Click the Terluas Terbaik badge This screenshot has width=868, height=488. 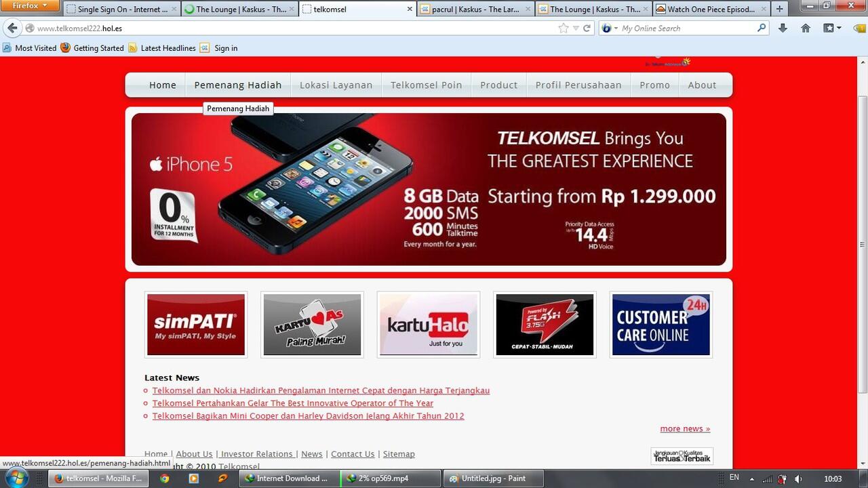[x=682, y=456]
